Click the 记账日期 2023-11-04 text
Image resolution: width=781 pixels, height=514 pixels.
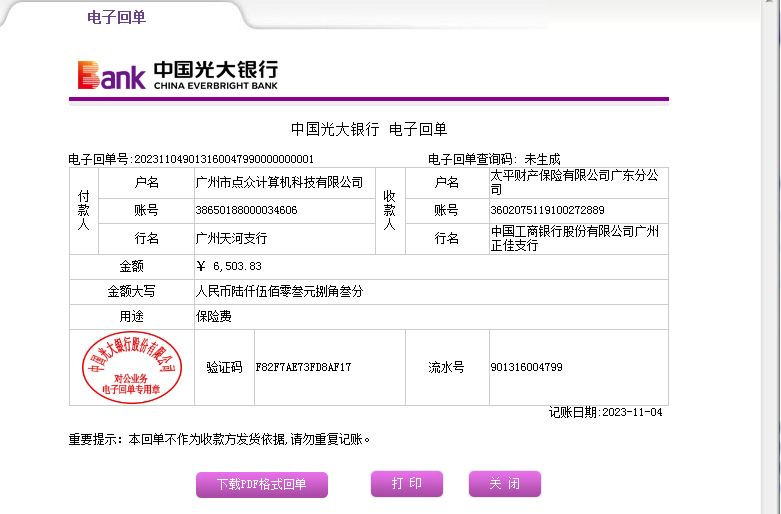[x=605, y=412]
